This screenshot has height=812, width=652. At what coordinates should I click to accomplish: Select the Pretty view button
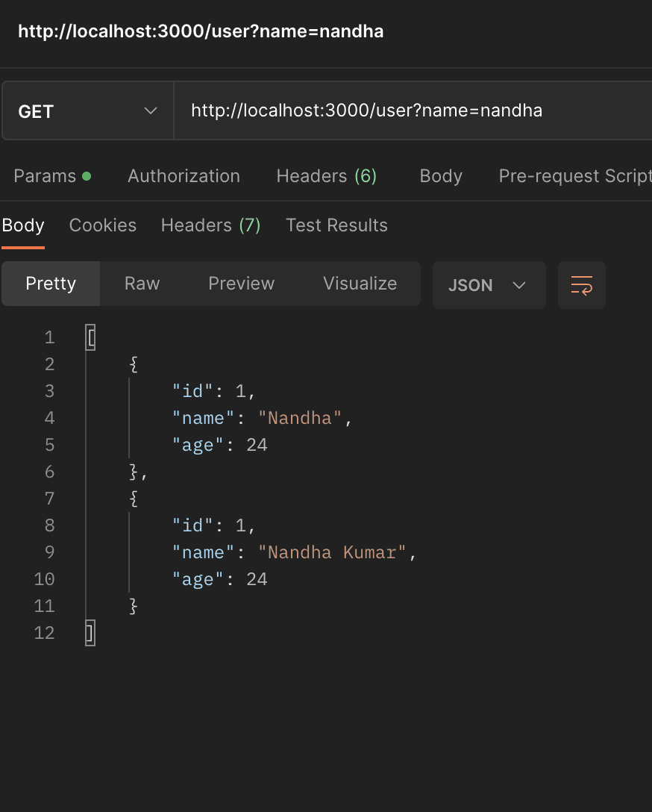[51, 284]
